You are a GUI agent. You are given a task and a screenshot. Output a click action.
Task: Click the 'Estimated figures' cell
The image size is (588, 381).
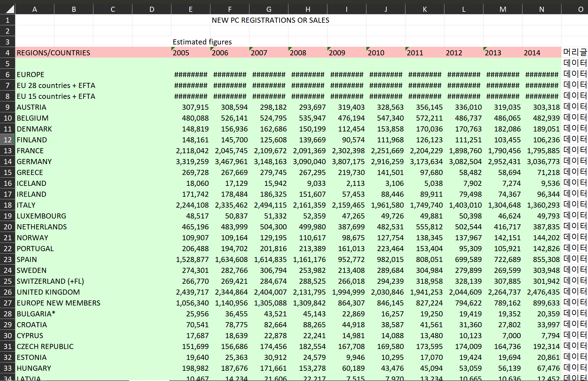click(x=202, y=42)
